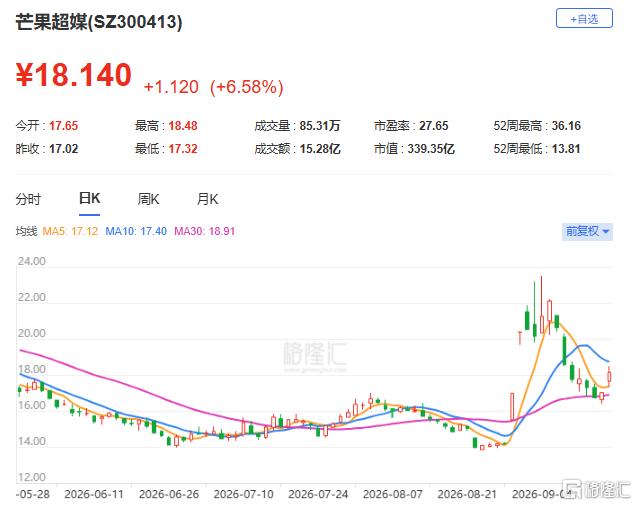The image size is (637, 506).
Task: Click the 12.00 price axis label
Action: [x=32, y=477]
